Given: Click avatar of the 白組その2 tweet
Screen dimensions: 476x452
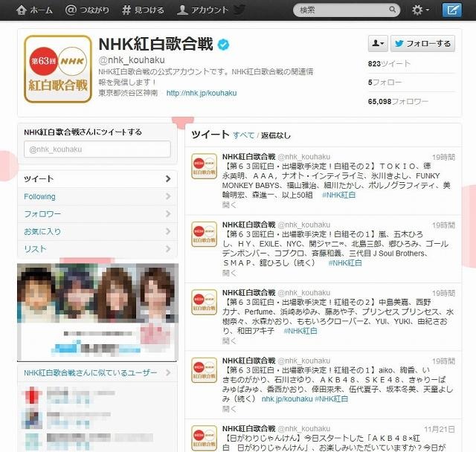Looking at the screenshot, I should tap(205, 167).
